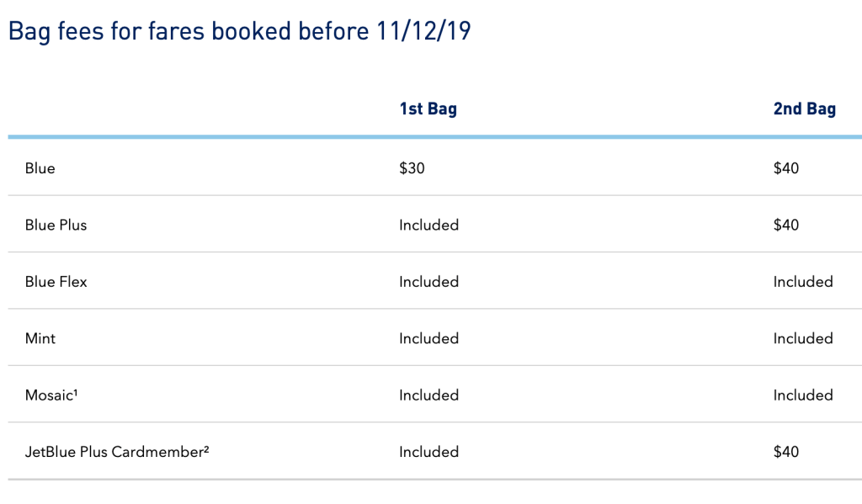862x504 pixels.
Task: Click the JetBlue Plus Cardmember row label
Action: click(117, 452)
